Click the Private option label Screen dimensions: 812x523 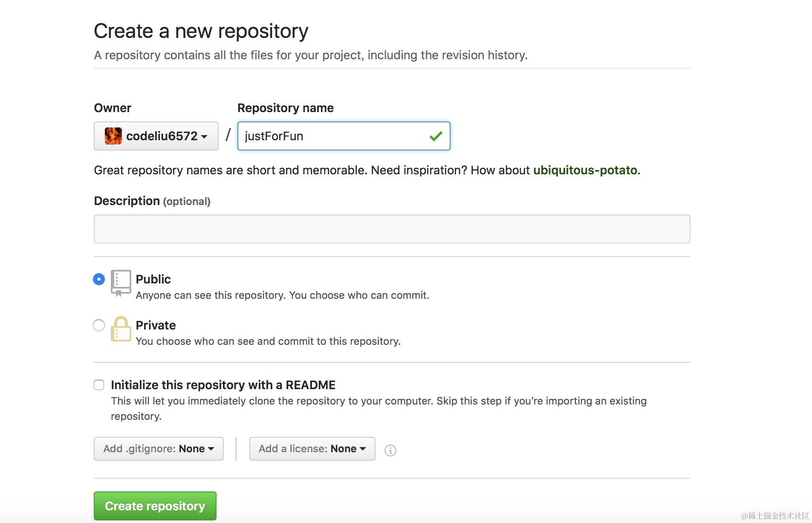click(156, 325)
